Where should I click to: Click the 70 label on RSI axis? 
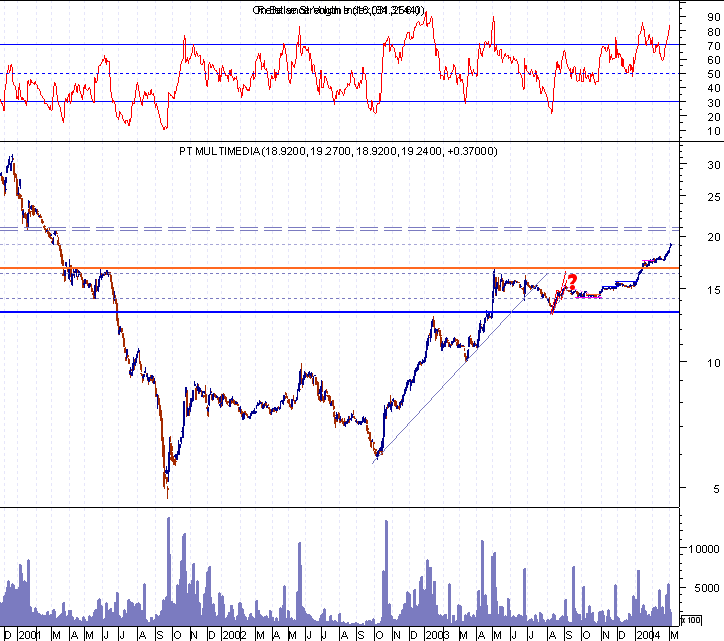[713, 46]
